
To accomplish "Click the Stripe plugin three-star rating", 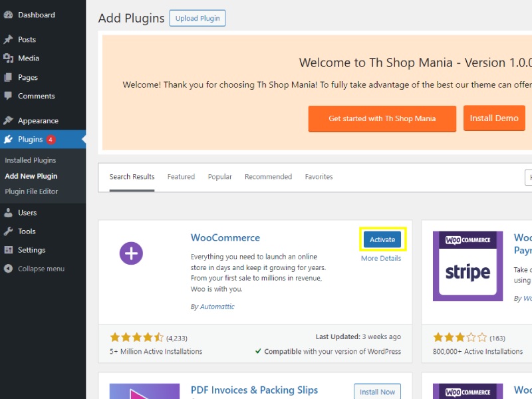I will click(x=460, y=338).
